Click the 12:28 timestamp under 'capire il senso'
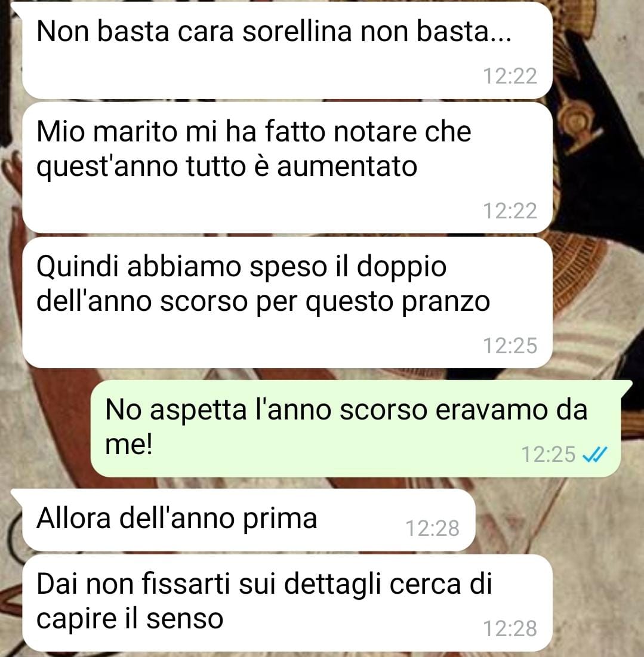The width and height of the screenshot is (644, 657). pos(510,628)
